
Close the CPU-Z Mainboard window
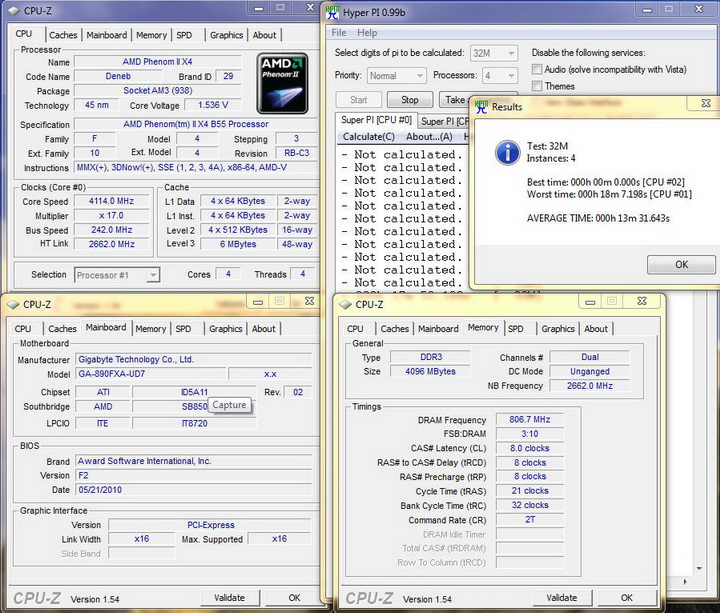click(x=309, y=301)
